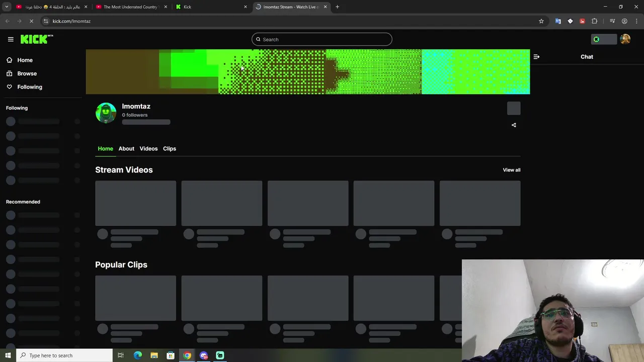Screen dimensions: 644x362
Task: Go back in browser history
Action: [7, 21]
